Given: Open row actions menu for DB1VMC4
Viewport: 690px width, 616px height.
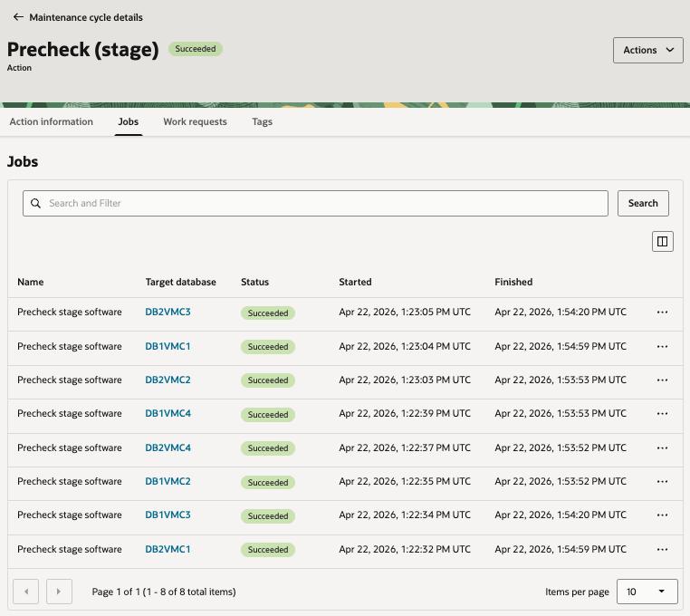Looking at the screenshot, I should (662, 413).
